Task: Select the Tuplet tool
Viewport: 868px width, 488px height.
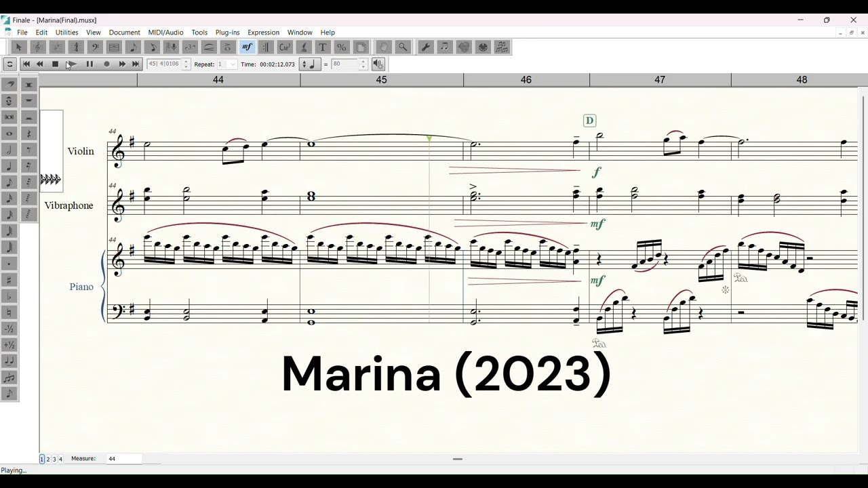Action: 190,47
